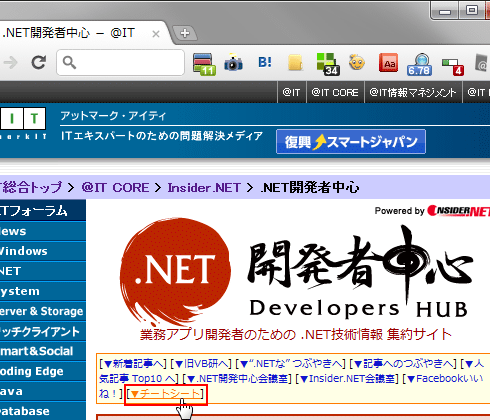Screen dimensions: 490x420
Task: Open @IT CORE in top navigation bar
Action: 335,92
